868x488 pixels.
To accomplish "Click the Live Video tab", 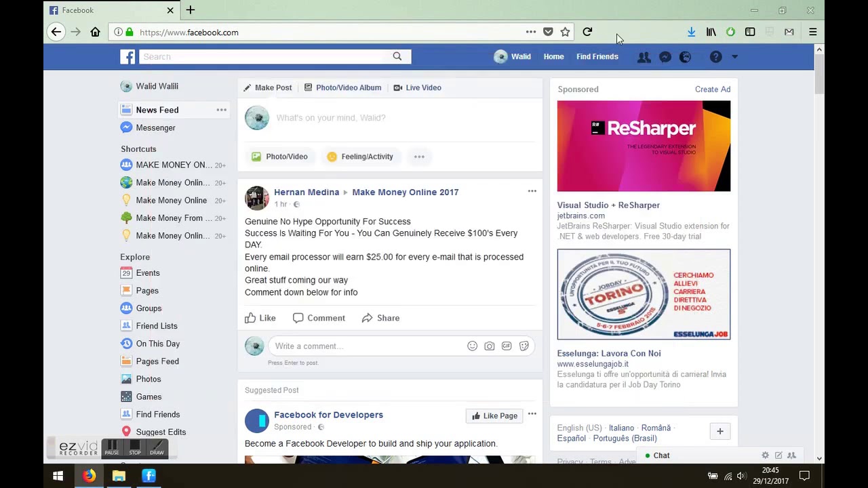I will (x=417, y=87).
